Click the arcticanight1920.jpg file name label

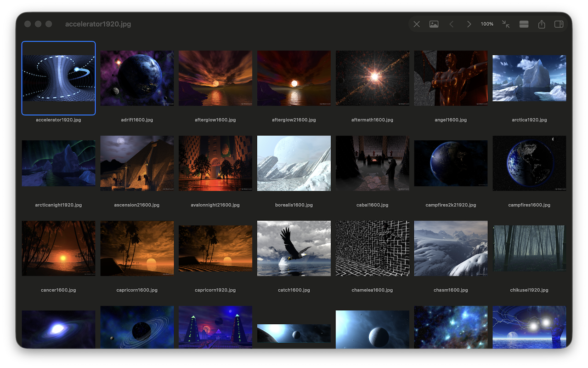pos(59,205)
